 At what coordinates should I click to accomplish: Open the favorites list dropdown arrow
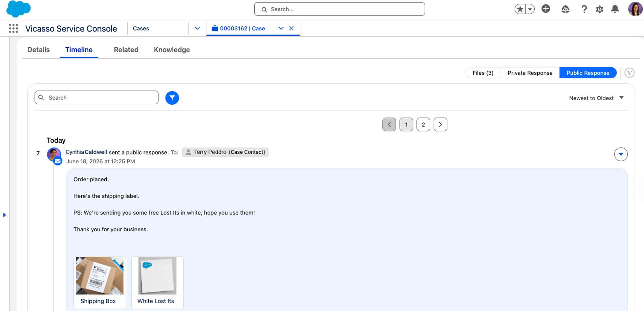(x=530, y=9)
